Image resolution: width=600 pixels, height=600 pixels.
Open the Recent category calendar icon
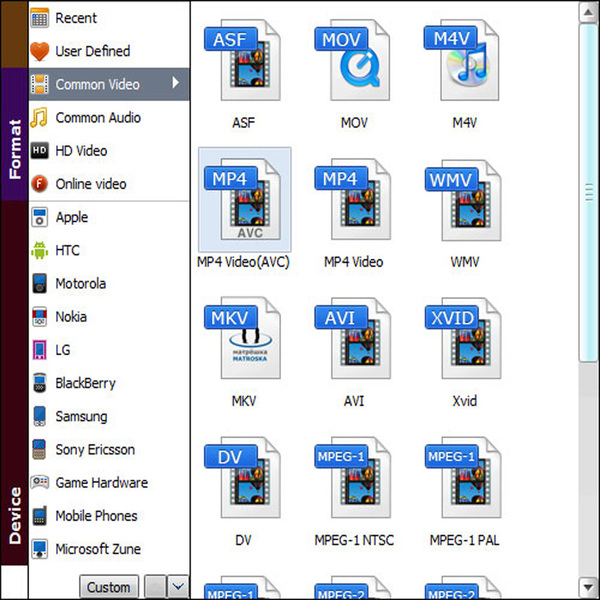pos(39,18)
